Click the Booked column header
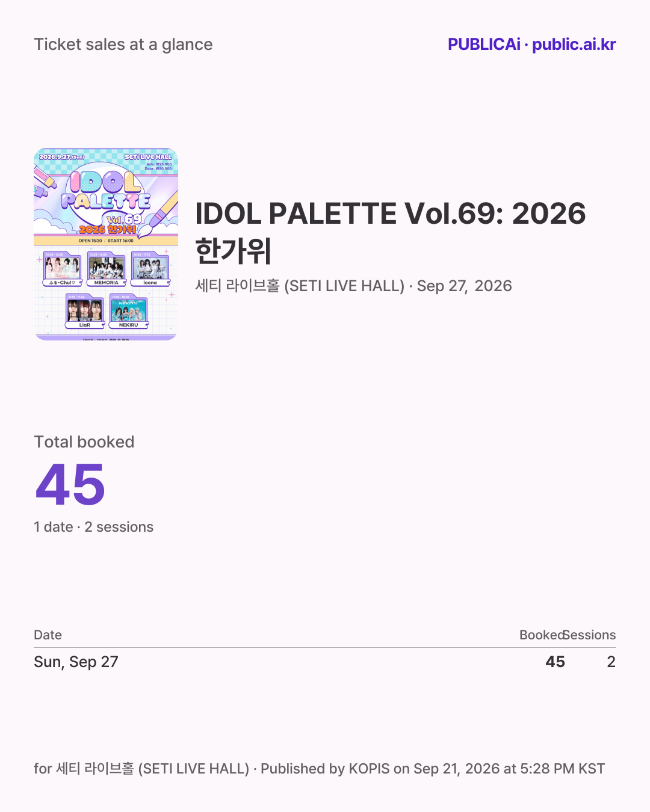Screen dimensions: 650x812 pos(542,635)
